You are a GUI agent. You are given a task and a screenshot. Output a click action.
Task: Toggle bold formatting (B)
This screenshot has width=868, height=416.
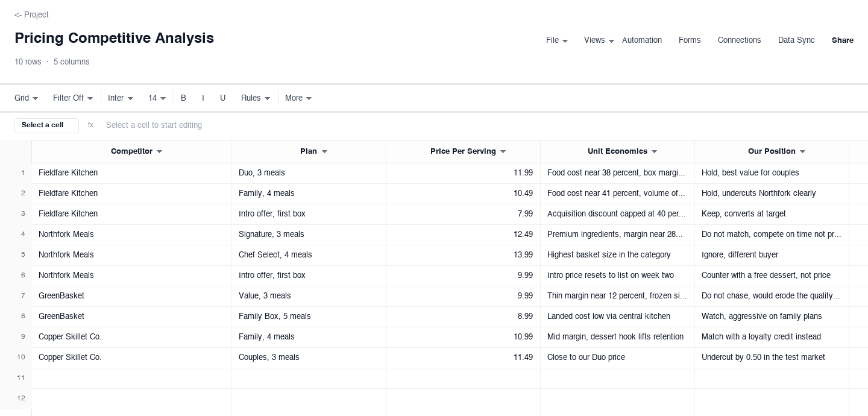[x=183, y=98]
